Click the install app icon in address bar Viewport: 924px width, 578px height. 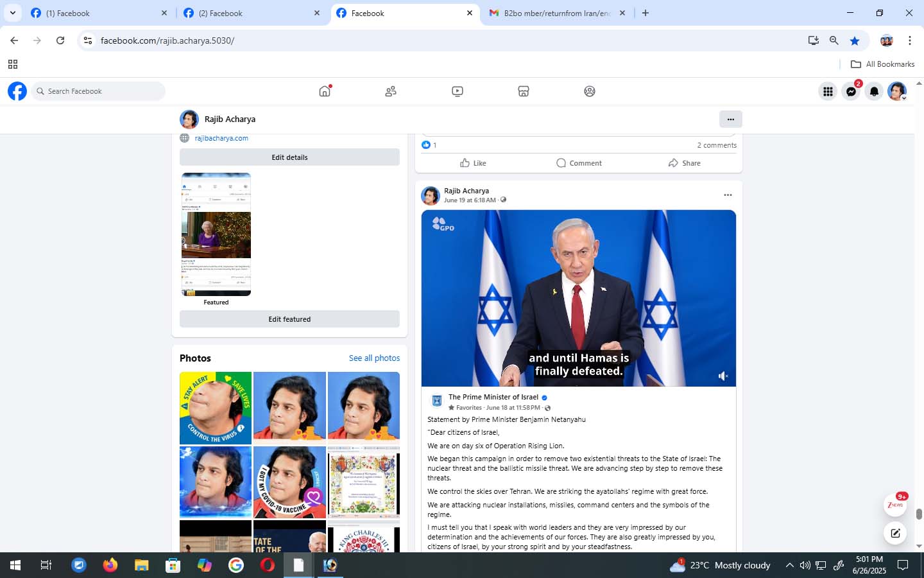coord(814,40)
